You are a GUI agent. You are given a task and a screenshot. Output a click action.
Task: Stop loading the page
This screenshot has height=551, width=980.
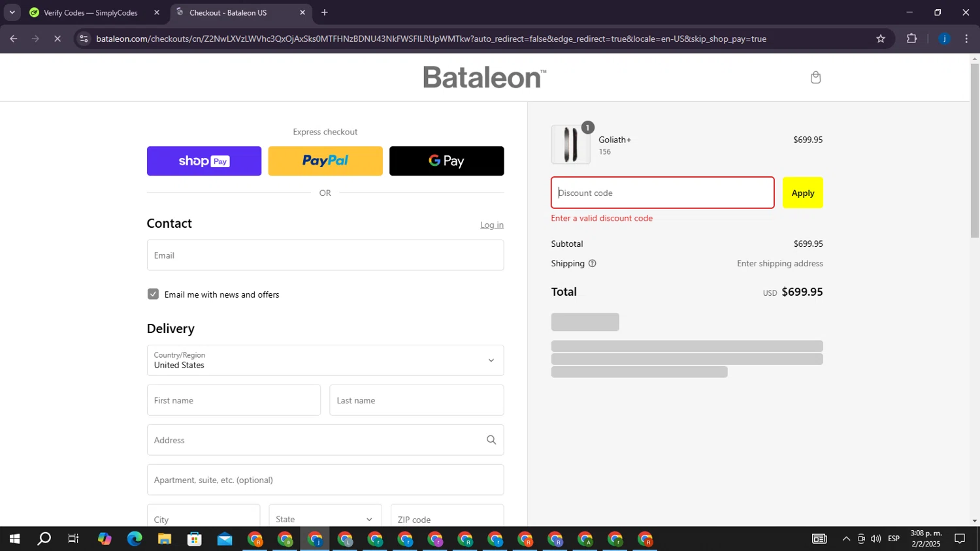coord(57,39)
